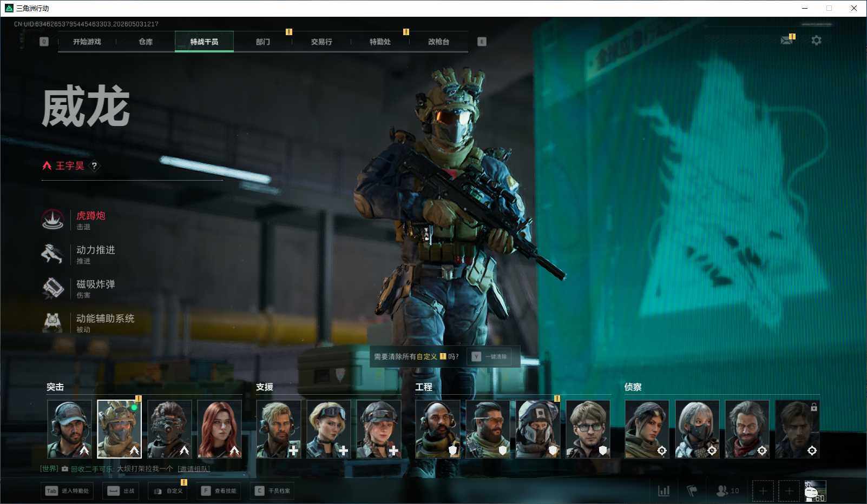Click the 查看技能 button
This screenshot has width=867, height=504.
pyautogui.click(x=219, y=491)
